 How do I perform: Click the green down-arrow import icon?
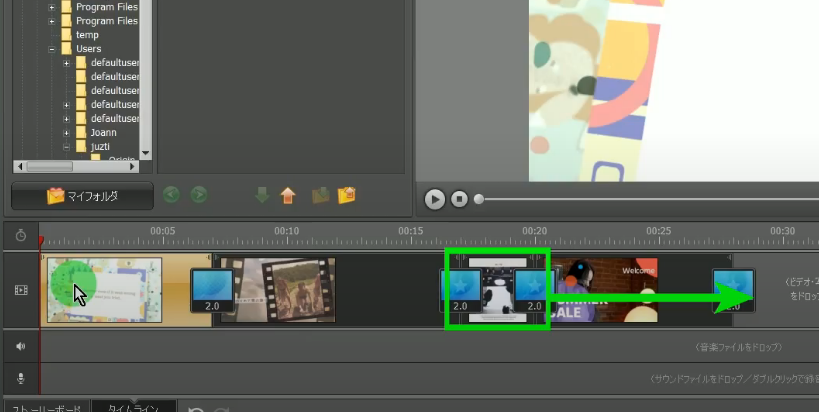point(263,195)
